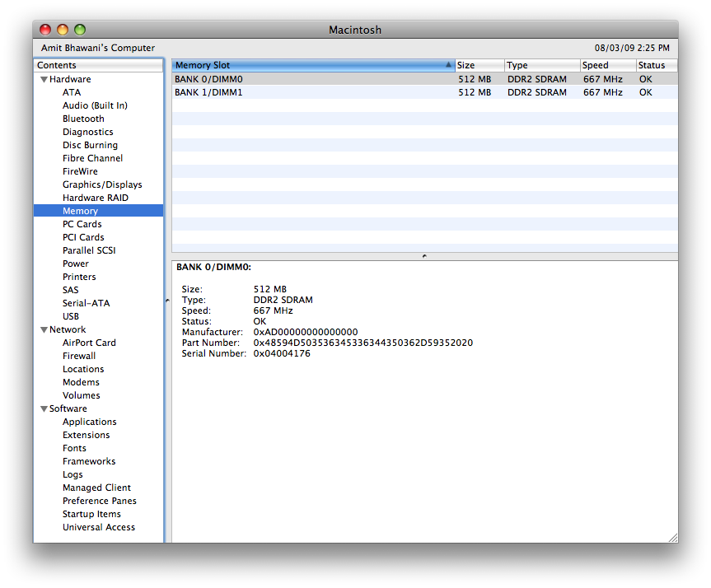The height and width of the screenshot is (588, 711).
Task: Open the Diagnostics section
Action: click(x=88, y=132)
